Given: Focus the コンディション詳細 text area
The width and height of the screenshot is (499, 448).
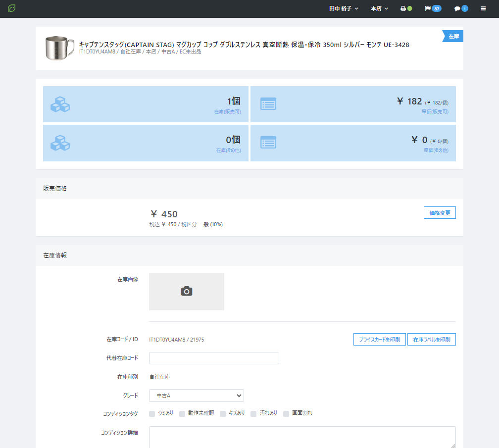Looking at the screenshot, I should click(302, 437).
